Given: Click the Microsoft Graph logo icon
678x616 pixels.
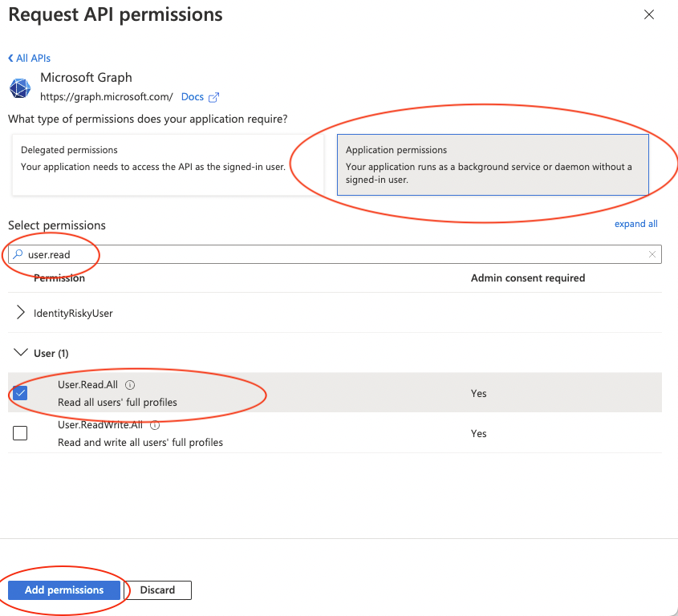Looking at the screenshot, I should pos(20,88).
